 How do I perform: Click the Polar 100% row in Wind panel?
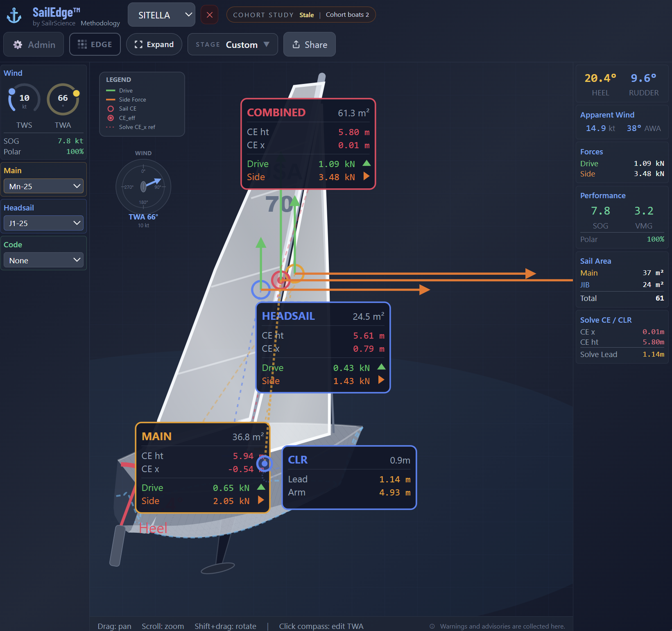click(43, 152)
